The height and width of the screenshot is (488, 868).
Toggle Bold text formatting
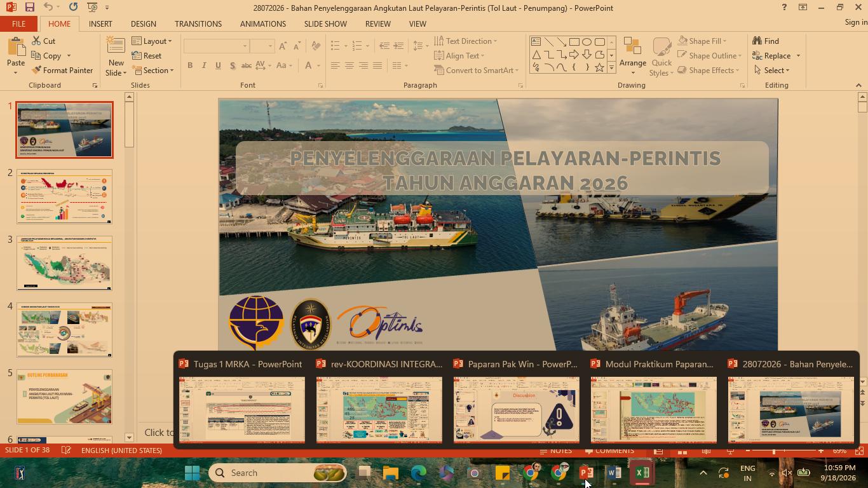click(x=190, y=65)
